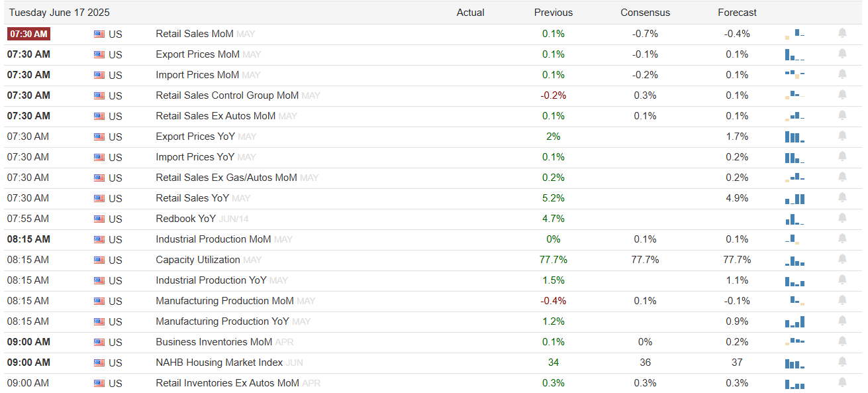
Task: Open Retail Sales Control Group MoM link
Action: pos(227,95)
